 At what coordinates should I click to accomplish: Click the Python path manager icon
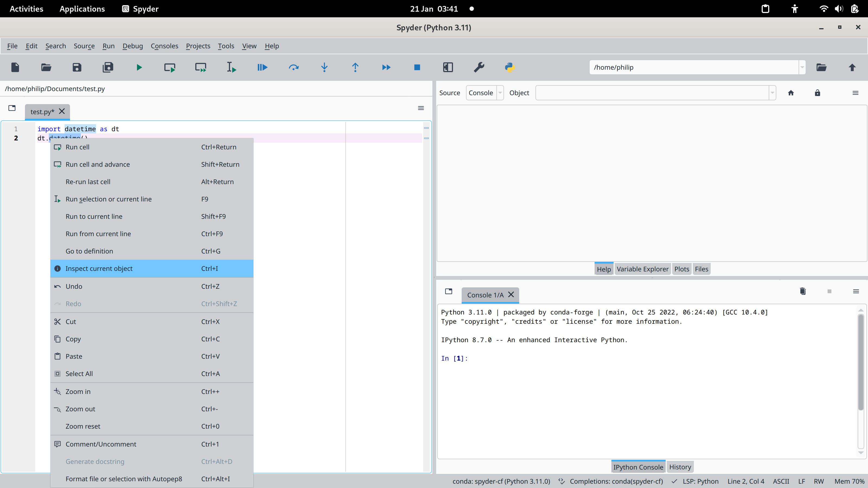click(510, 67)
